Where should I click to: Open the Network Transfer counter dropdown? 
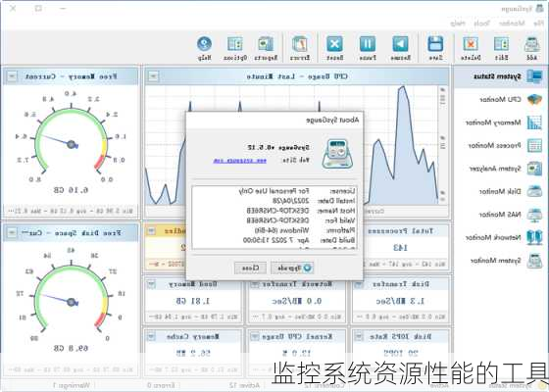(255, 284)
